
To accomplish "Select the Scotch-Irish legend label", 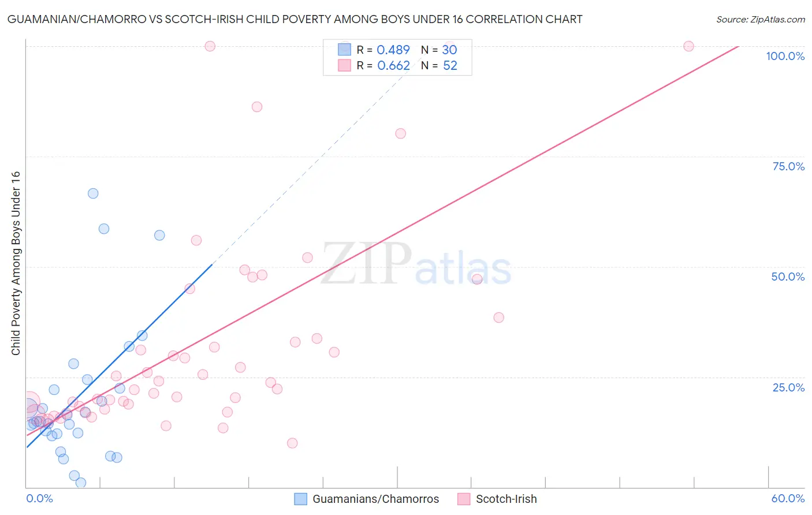I will (x=506, y=499).
